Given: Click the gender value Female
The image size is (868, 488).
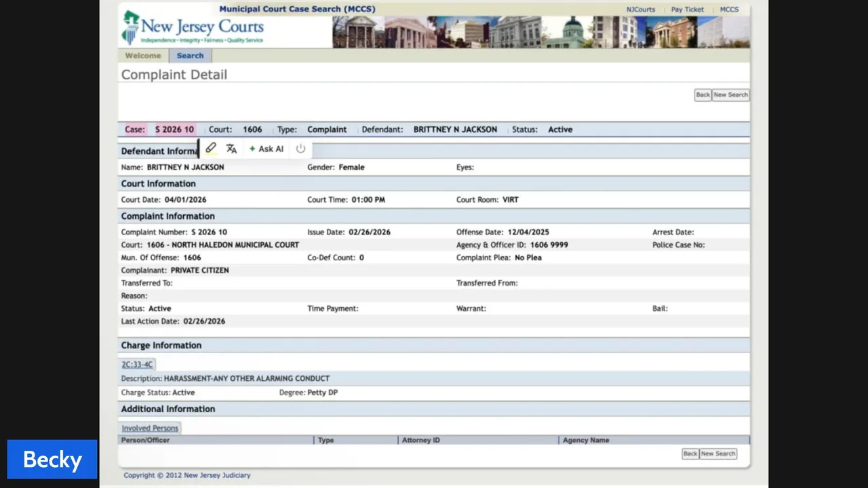Looking at the screenshot, I should 351,167.
